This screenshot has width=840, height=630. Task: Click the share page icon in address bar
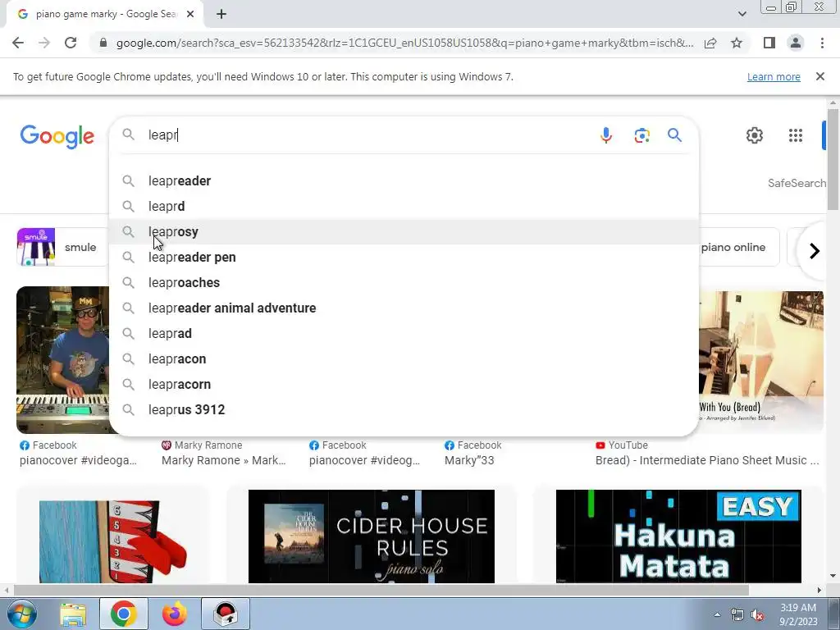tap(710, 43)
